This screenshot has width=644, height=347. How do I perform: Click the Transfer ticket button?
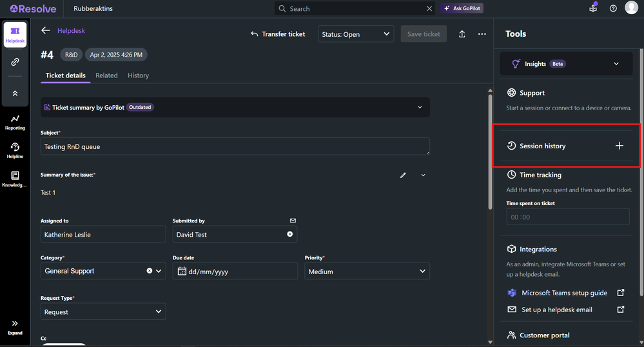click(x=278, y=34)
